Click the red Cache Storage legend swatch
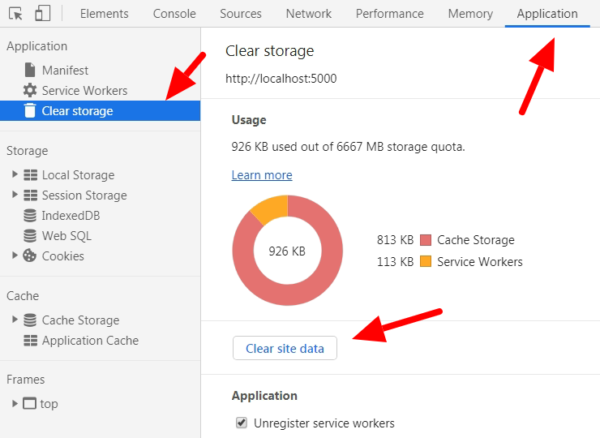 coord(426,240)
